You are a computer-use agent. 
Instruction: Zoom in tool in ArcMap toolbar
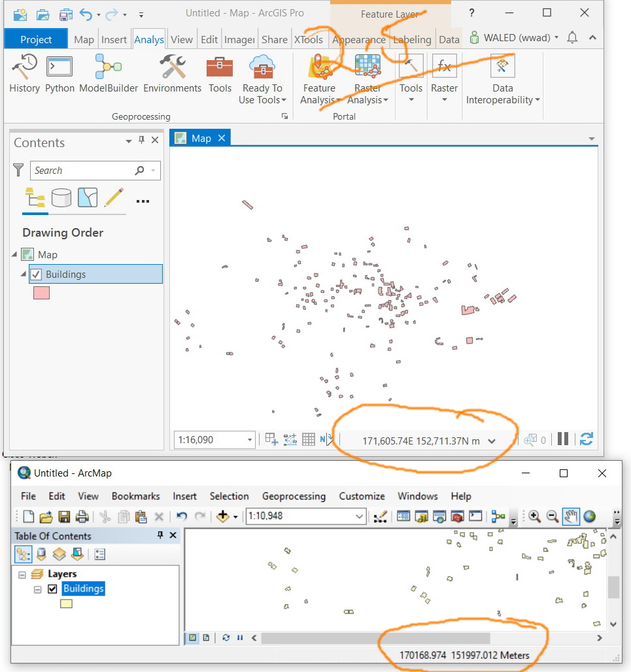pyautogui.click(x=534, y=516)
